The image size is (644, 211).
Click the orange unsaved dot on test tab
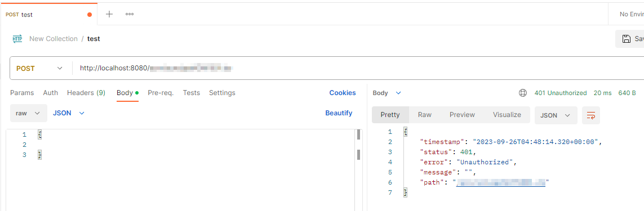point(90,15)
